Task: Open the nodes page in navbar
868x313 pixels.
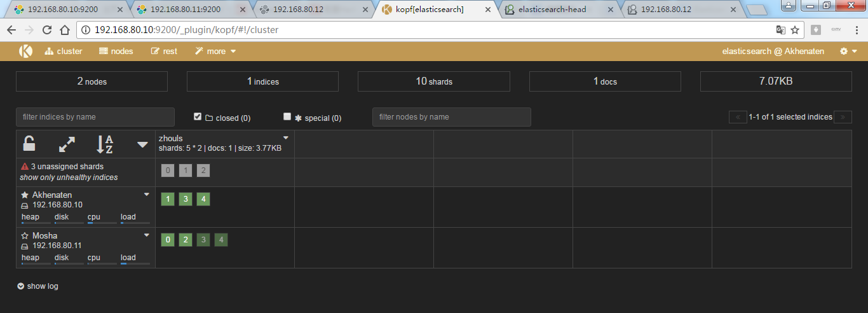Action: 116,51
